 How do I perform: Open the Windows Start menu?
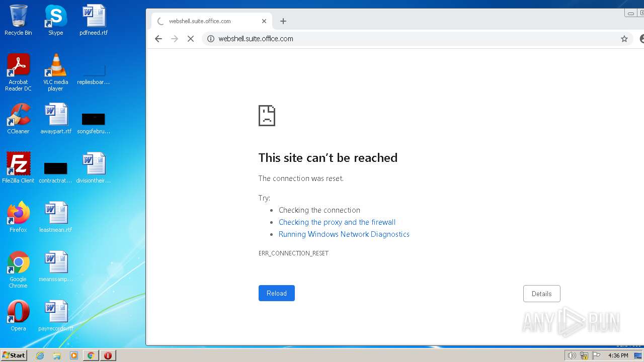tap(14, 355)
